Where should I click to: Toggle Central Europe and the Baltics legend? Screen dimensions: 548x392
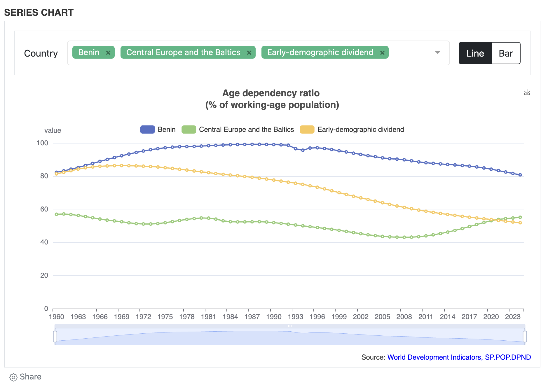246,129
